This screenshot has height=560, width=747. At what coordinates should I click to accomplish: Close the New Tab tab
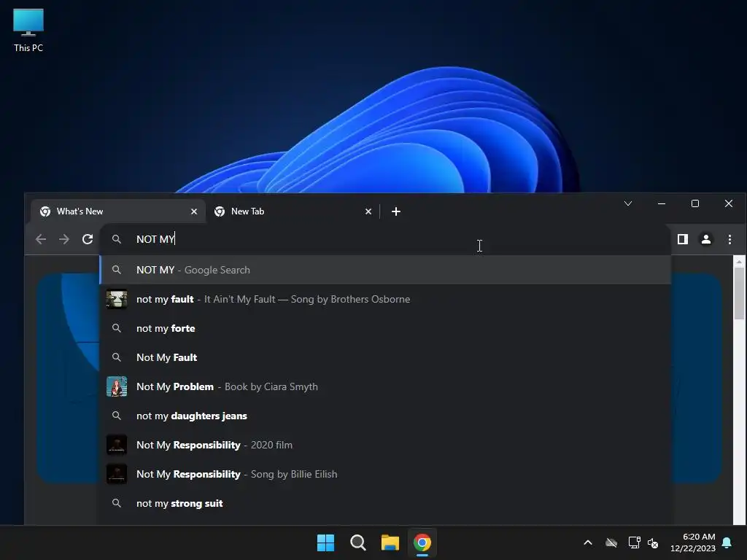point(368,211)
